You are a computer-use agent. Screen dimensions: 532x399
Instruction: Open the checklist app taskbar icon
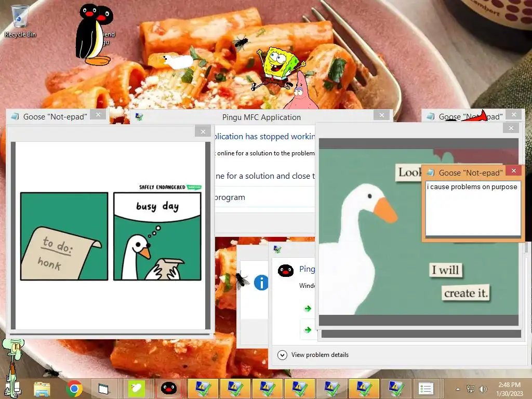(x=426, y=389)
